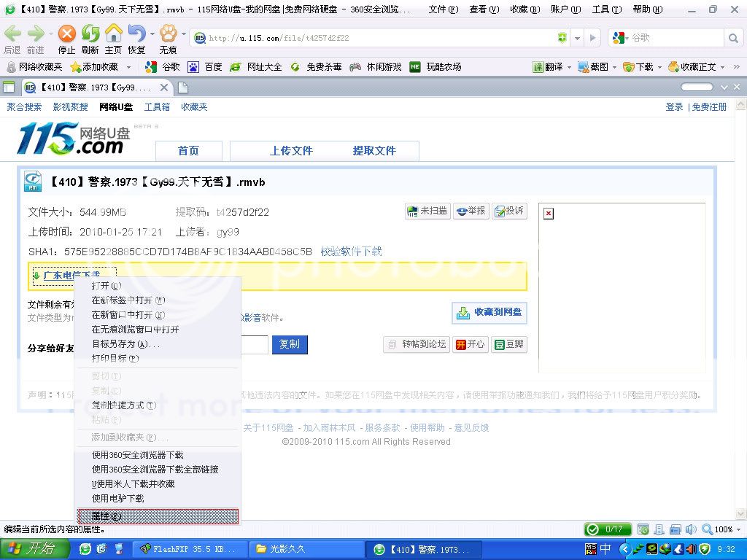
Task: Click the popup blocker 0/17 indicator
Action: click(608, 529)
